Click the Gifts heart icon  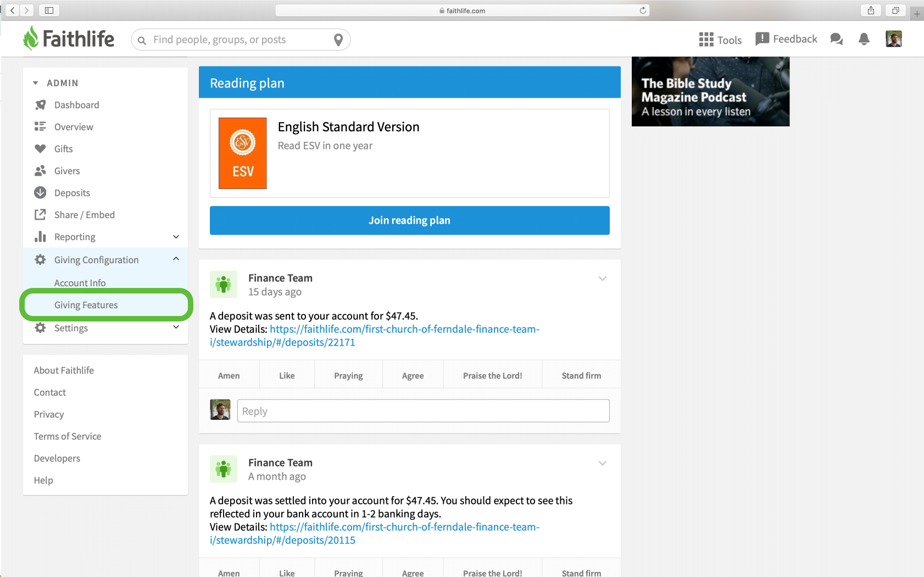[40, 149]
